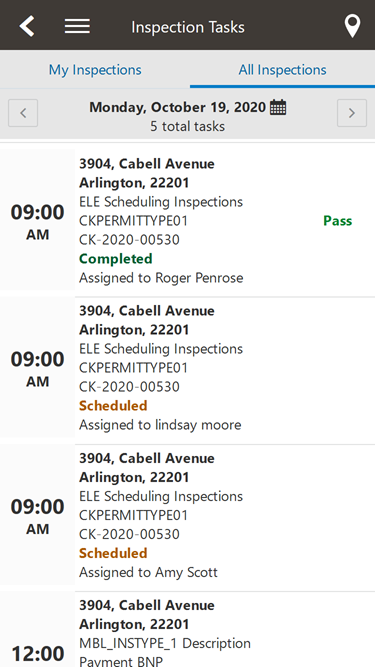Click the green Pass result label
The image size is (375, 667).
tap(338, 221)
